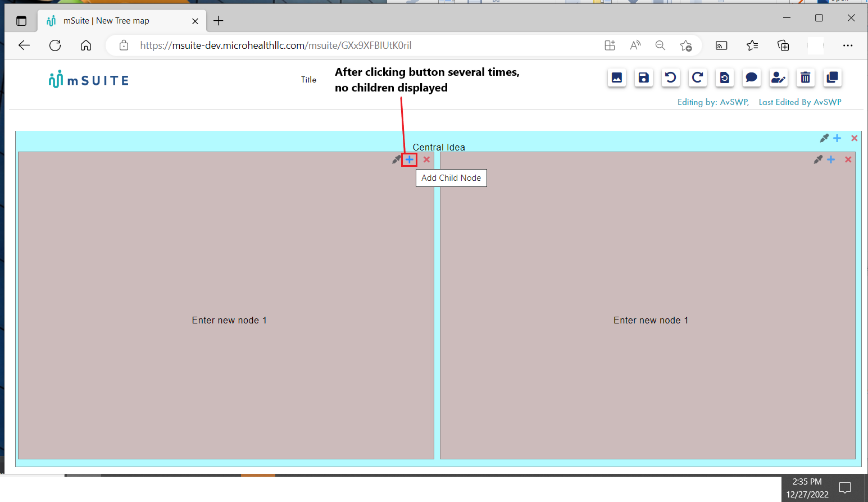Redo the reverted change

[x=697, y=78]
